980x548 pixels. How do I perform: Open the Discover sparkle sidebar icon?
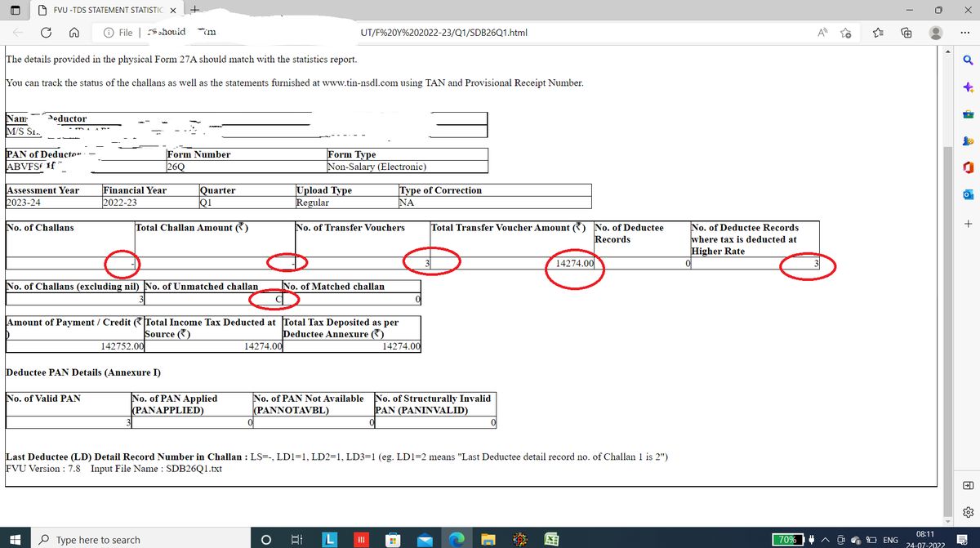click(968, 87)
